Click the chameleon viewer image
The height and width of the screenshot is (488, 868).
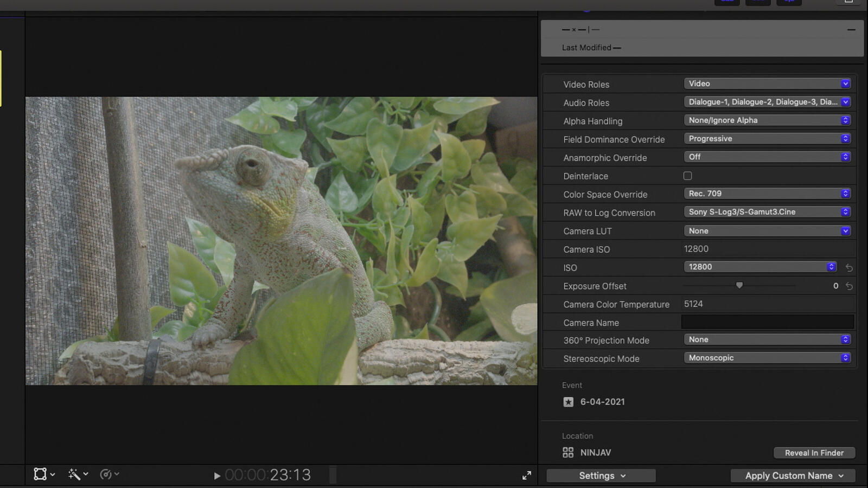coord(281,241)
